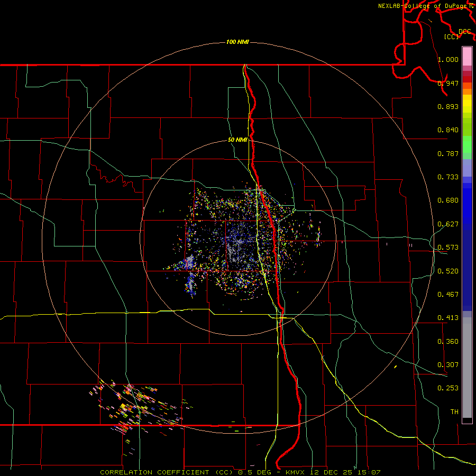Click the 0.787 color scale label
This screenshot has height=476, width=476.
point(448,153)
